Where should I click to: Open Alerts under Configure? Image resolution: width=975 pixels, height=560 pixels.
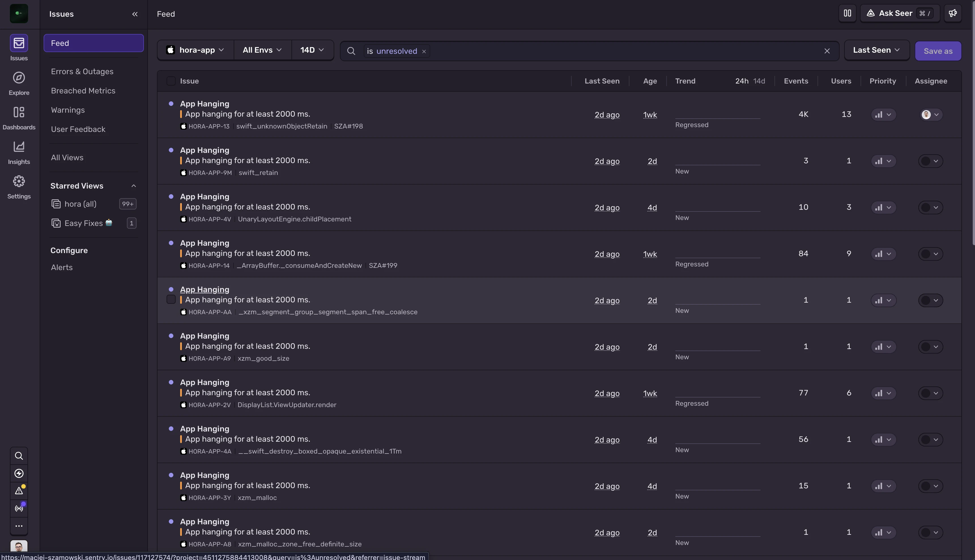[61, 267]
